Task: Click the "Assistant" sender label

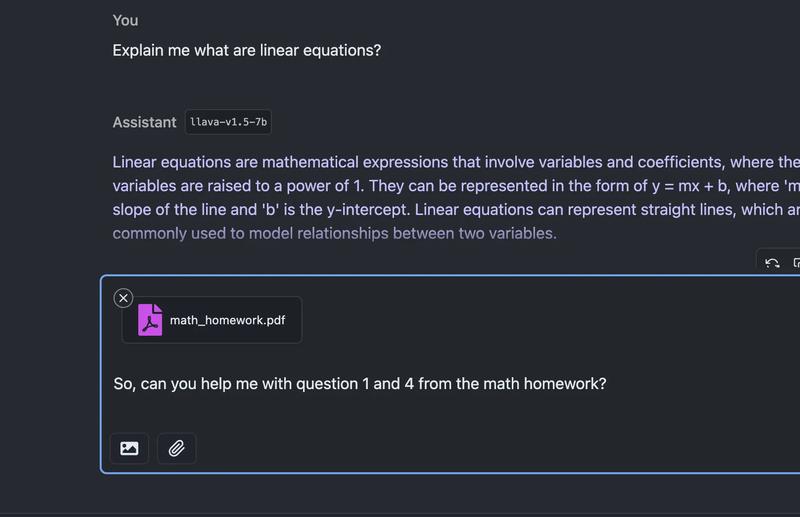Action: [x=144, y=122]
